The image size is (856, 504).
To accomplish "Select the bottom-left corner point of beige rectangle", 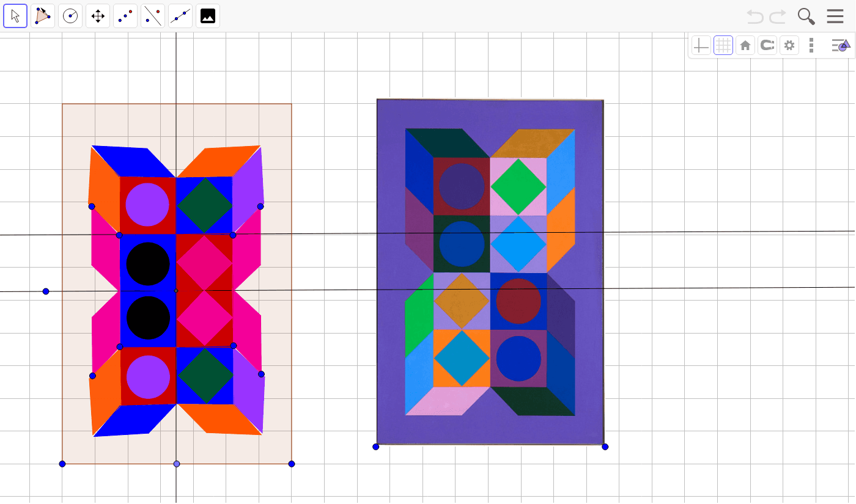I will click(62, 464).
